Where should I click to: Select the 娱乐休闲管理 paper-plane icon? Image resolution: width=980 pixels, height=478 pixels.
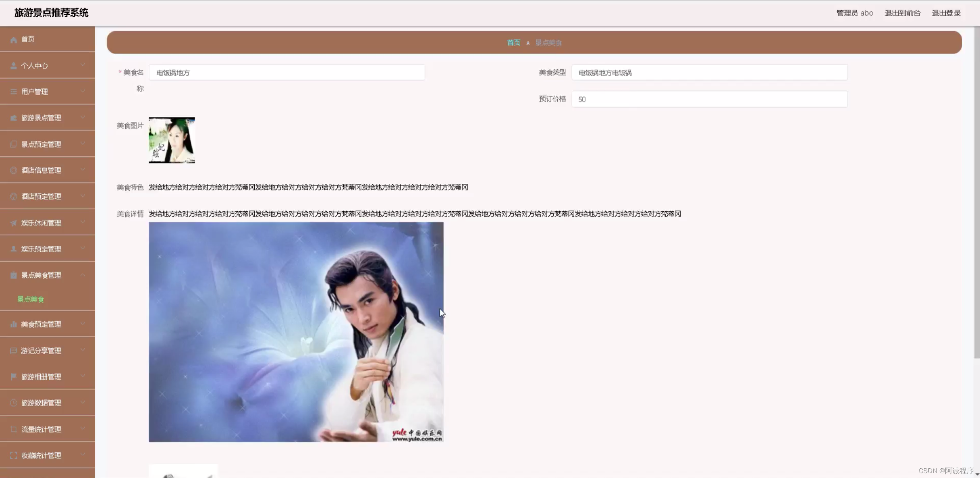pos(13,222)
